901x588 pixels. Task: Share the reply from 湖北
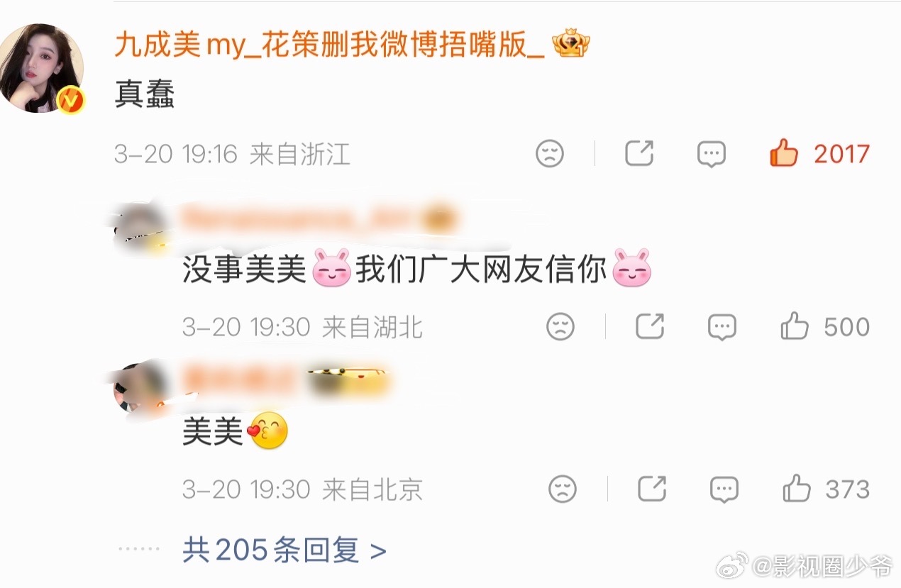(x=649, y=326)
